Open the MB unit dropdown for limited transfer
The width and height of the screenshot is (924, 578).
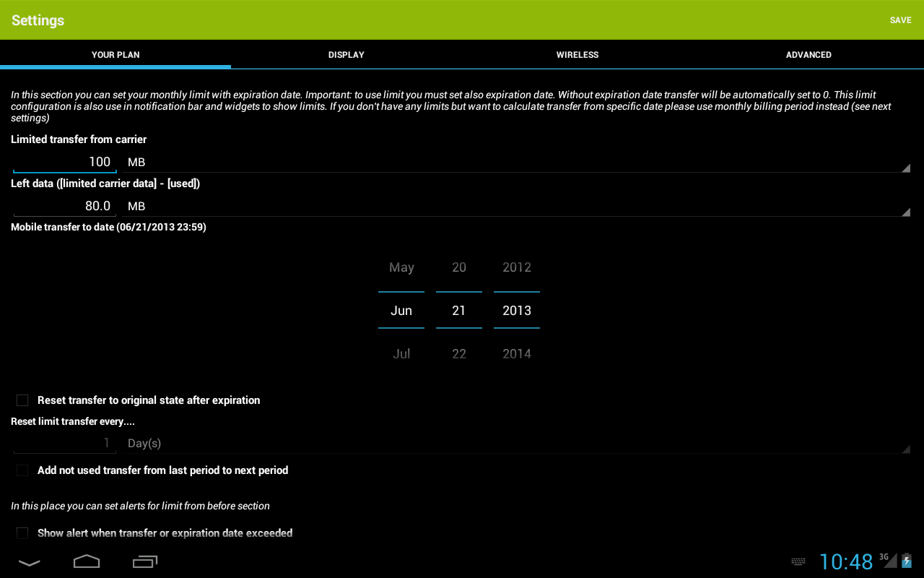[x=515, y=162]
